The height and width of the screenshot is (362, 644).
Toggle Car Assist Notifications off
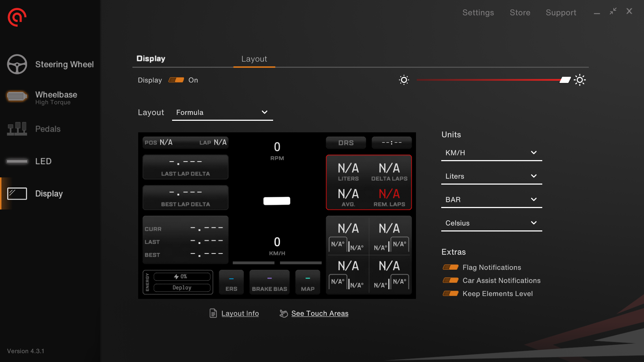(450, 281)
